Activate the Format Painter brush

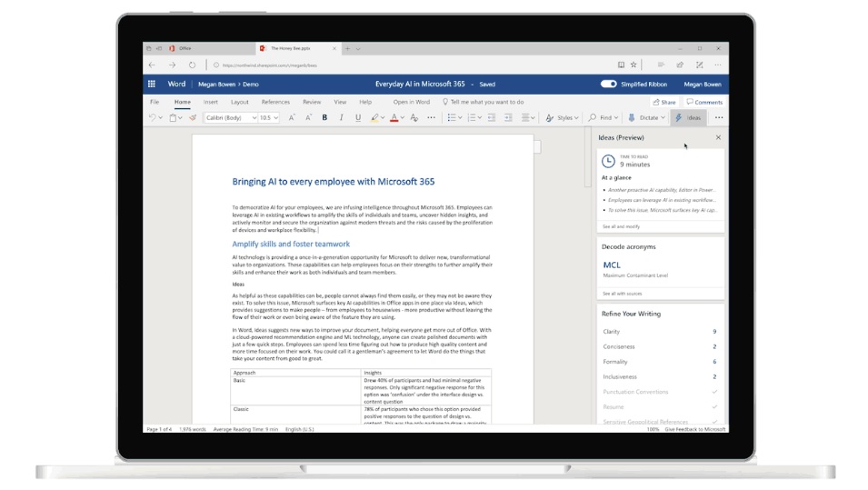click(193, 118)
